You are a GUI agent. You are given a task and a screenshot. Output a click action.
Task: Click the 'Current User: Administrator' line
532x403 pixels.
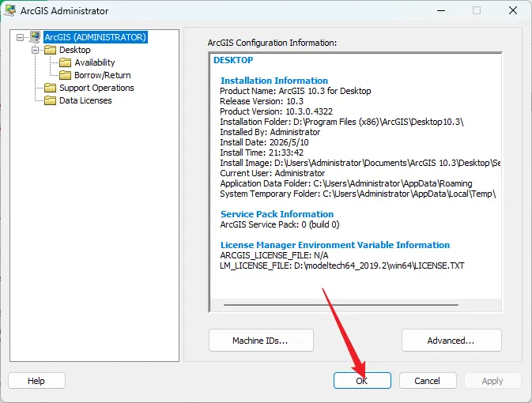point(273,173)
